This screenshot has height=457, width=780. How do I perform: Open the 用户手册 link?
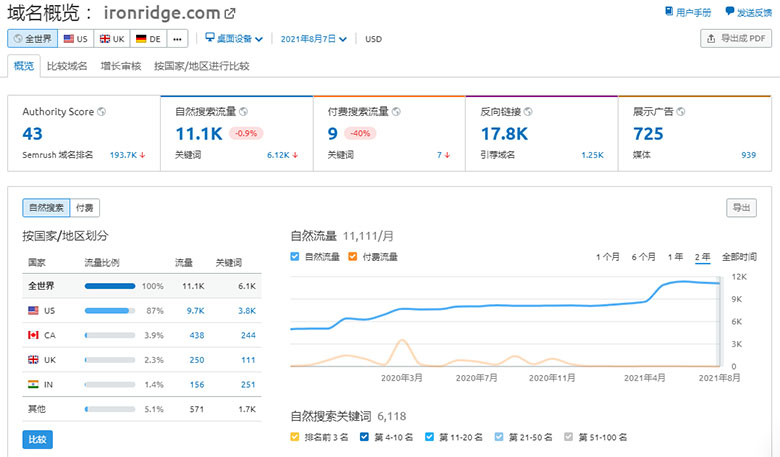[x=693, y=12]
